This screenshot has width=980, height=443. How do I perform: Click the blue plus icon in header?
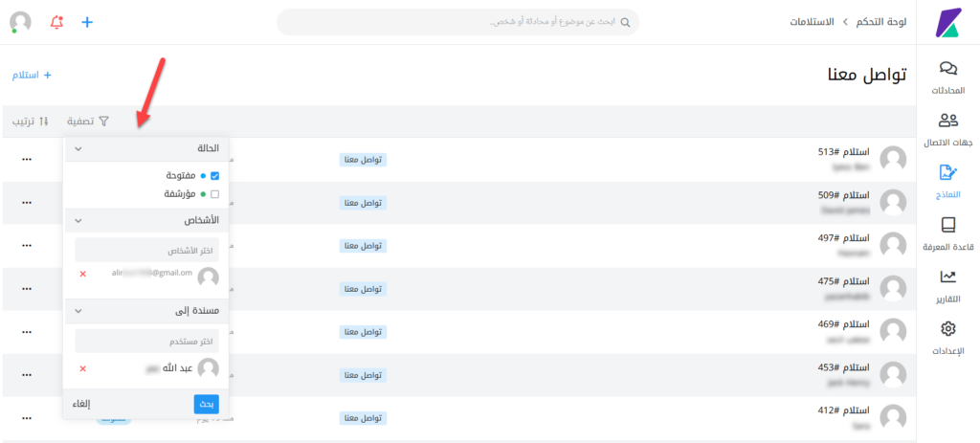point(87,22)
